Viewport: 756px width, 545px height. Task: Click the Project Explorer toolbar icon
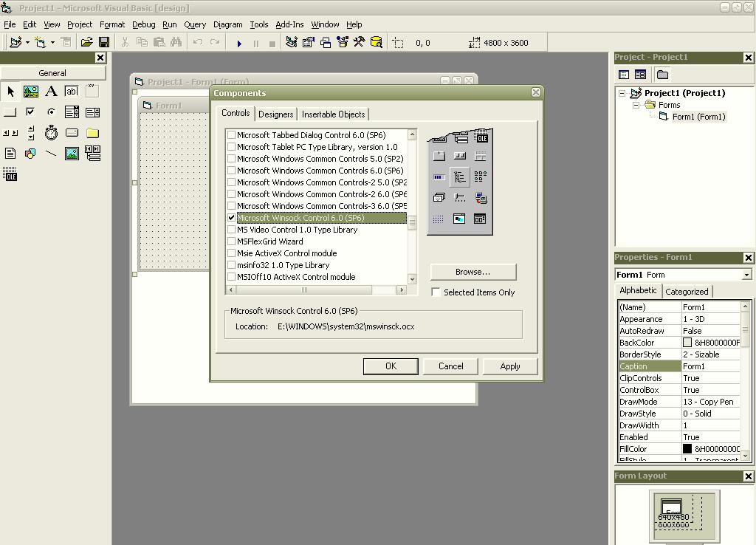click(x=291, y=42)
